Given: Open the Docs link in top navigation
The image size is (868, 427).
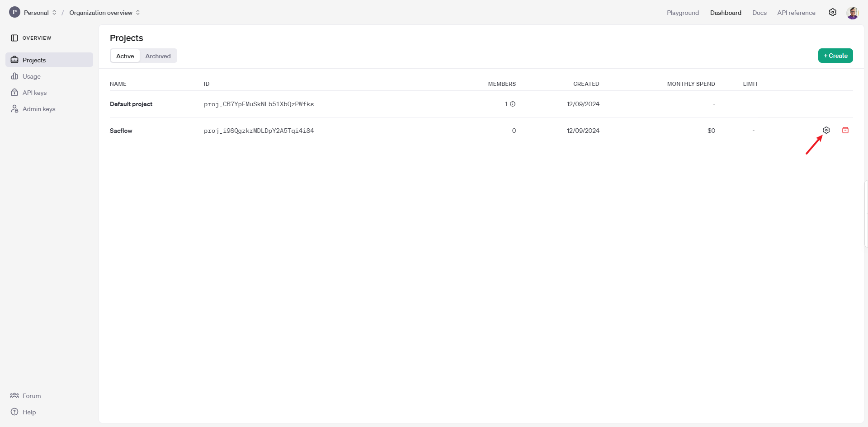Looking at the screenshot, I should [x=759, y=13].
